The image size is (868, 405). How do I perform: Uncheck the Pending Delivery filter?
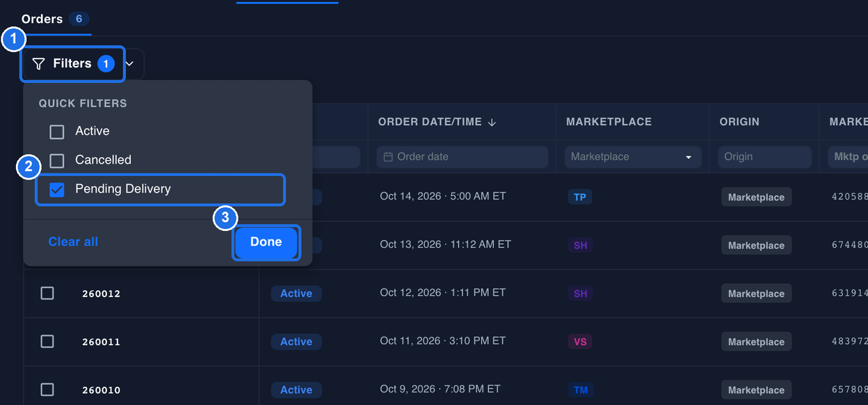click(x=57, y=189)
